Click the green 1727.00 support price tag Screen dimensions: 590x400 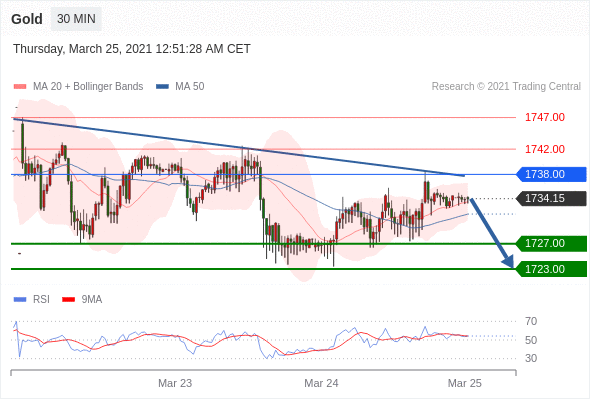click(x=551, y=243)
